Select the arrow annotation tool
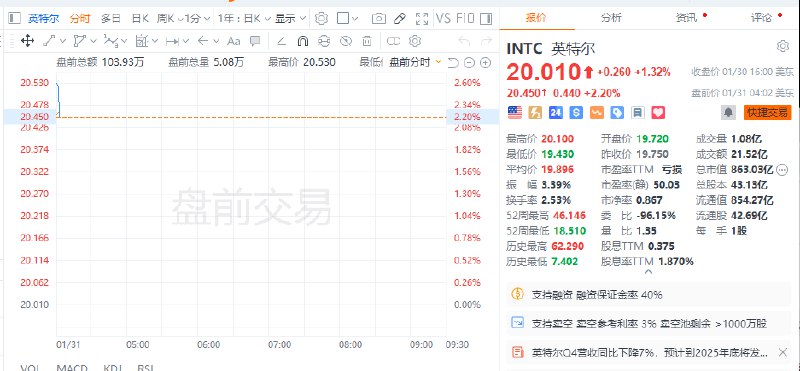 coord(203,41)
